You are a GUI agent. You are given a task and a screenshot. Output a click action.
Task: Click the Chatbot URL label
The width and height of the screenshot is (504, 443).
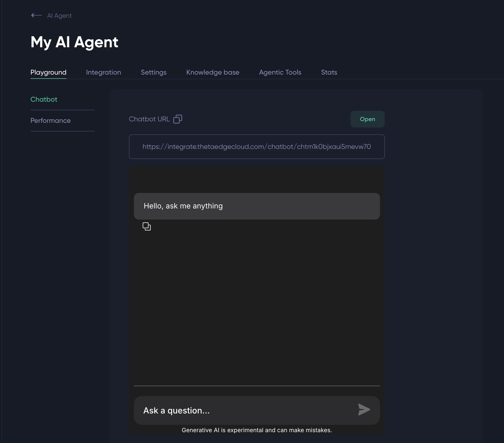point(149,119)
